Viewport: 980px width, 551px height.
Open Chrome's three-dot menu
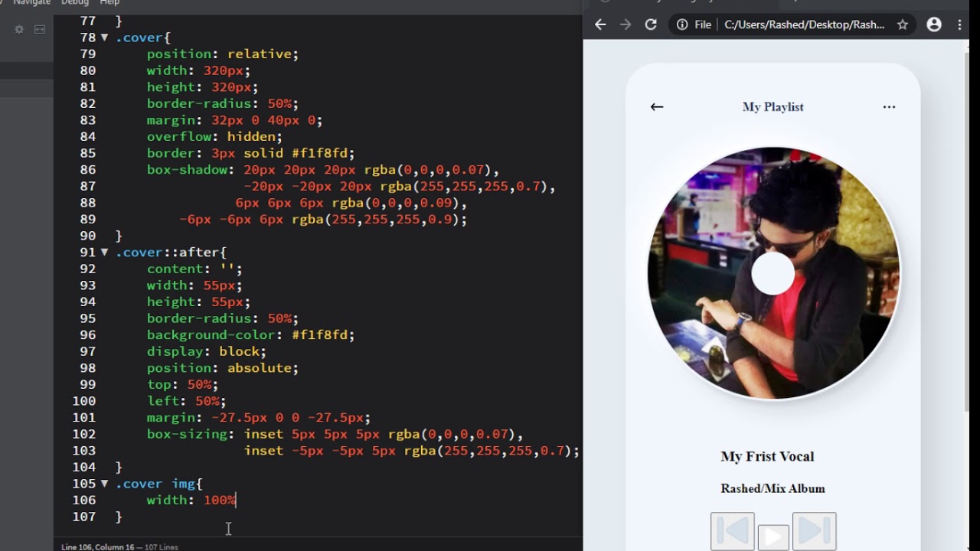959,24
